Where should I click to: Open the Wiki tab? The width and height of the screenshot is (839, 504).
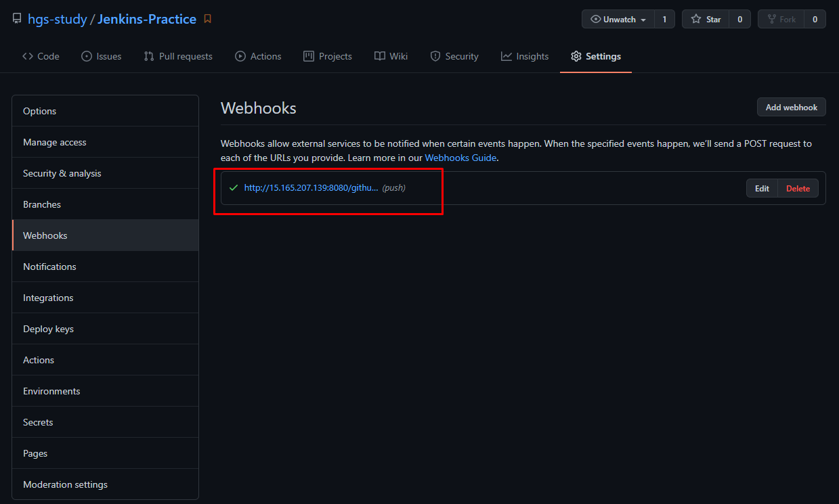tap(391, 56)
